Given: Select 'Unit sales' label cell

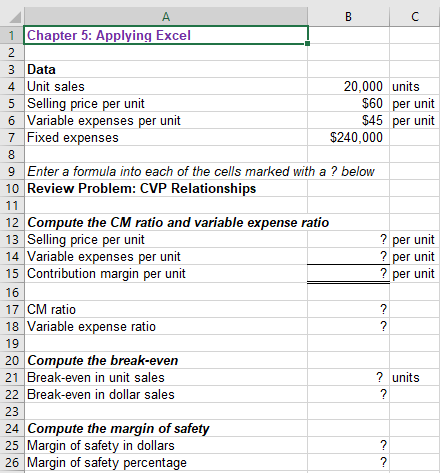Looking at the screenshot, I should [166, 86].
